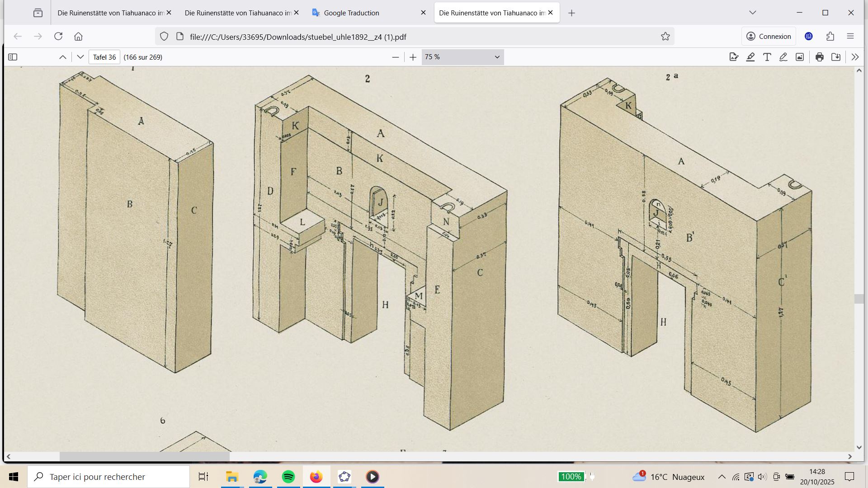Print the PDF document
This screenshot has height=488, width=868.
pos(819,57)
